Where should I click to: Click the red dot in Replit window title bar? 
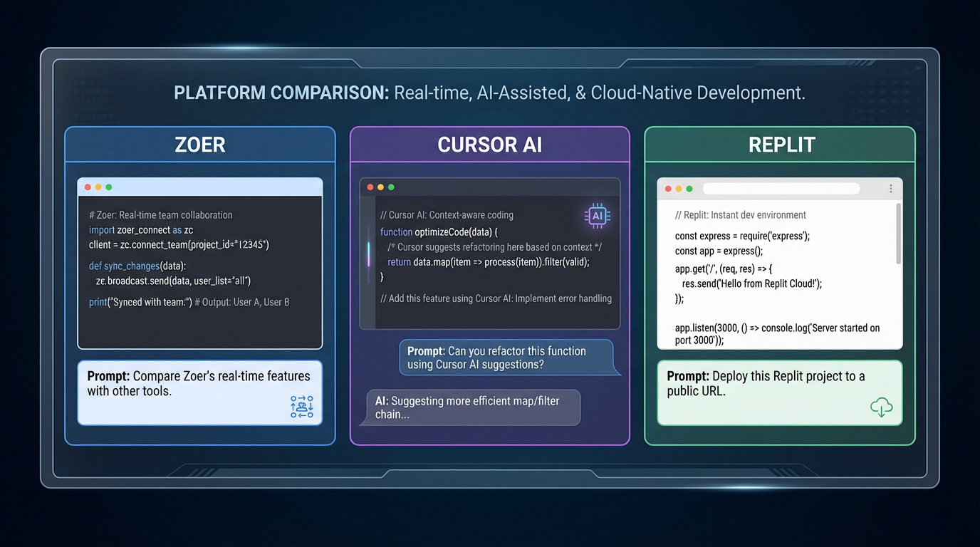pos(667,188)
